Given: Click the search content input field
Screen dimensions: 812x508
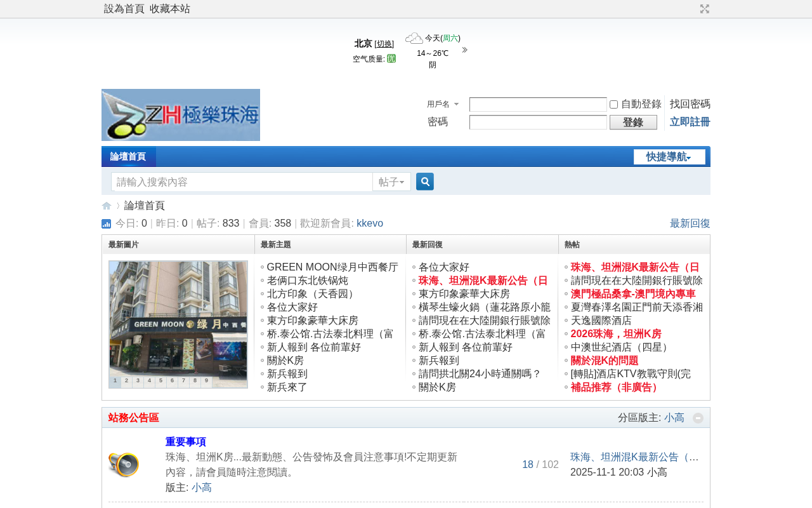Looking at the screenshot, I should click(242, 182).
